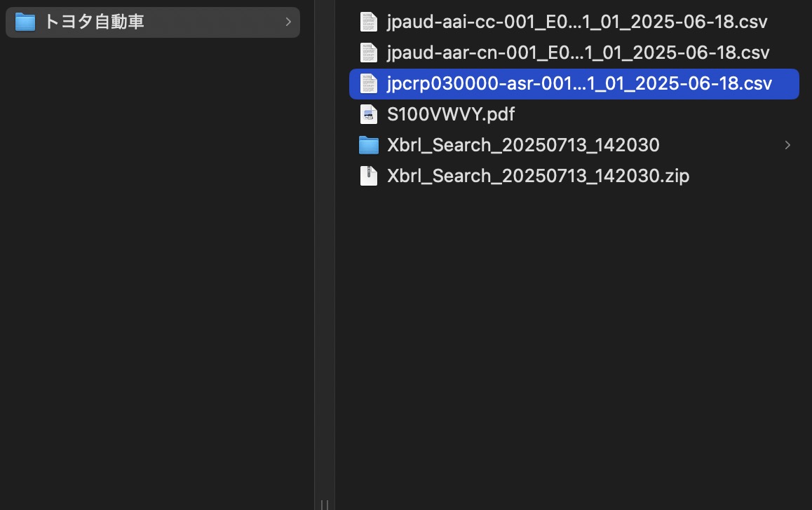Select the jpcrp030000-asr-001 CSV file name

coord(579,83)
